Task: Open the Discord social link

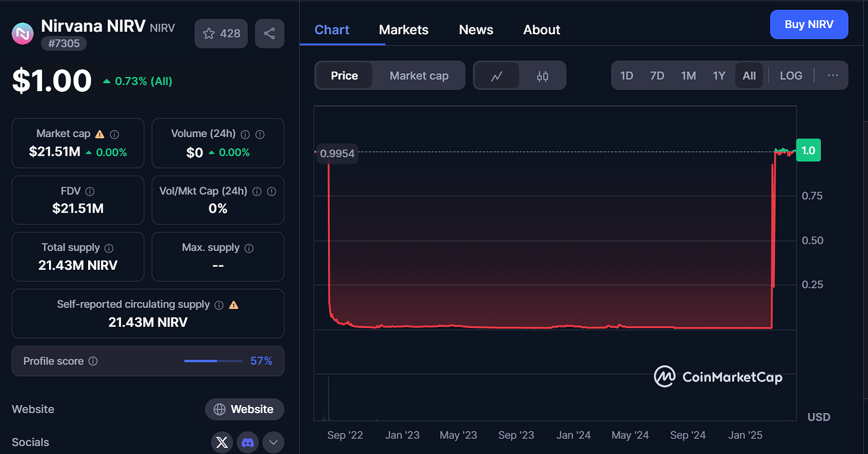Action: coord(248,442)
